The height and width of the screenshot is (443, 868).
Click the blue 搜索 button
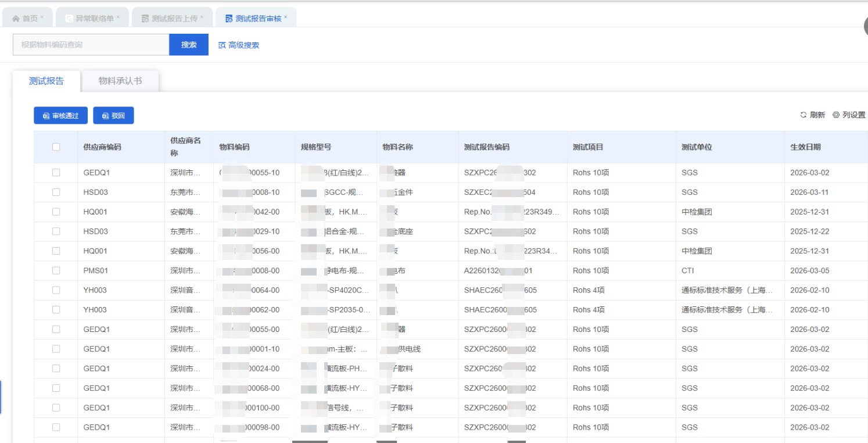[x=189, y=45]
